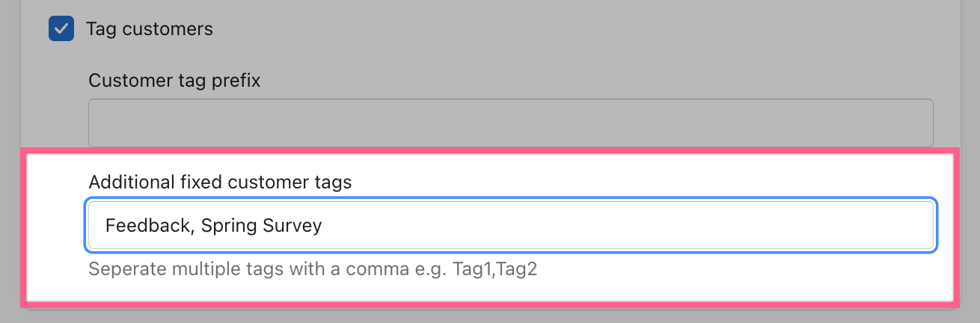Click the Customer tag prefix label
The image size is (980, 323).
[x=174, y=81]
